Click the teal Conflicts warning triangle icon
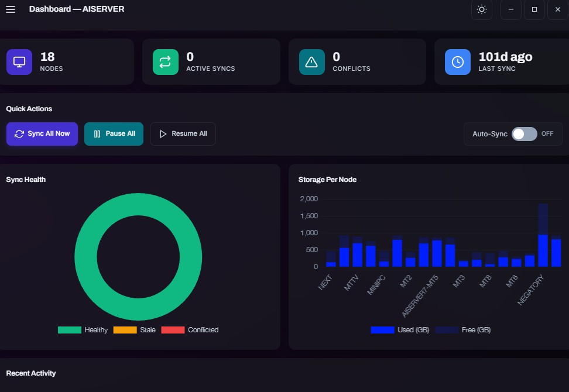The image size is (569, 392). point(311,62)
